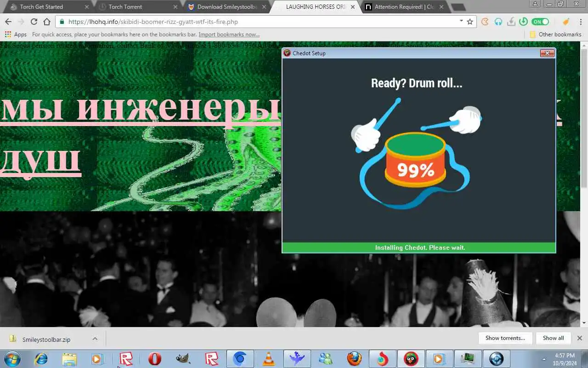
Task: Open the orange Torch game extension icon
Action: 485,22
